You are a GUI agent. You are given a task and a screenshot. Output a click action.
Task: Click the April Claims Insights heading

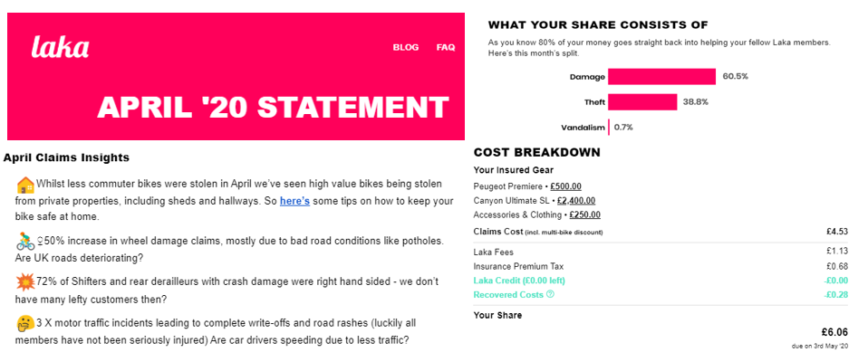(66, 158)
